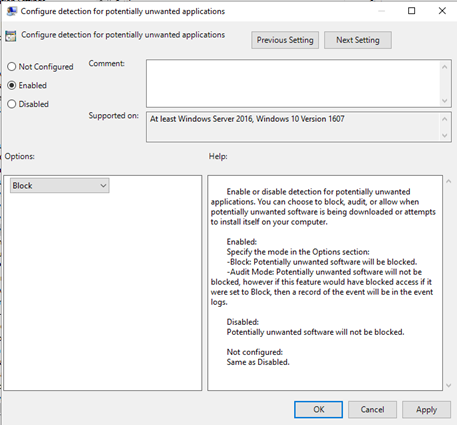Confirm changes with OK button
The image size is (457, 425).
click(318, 409)
